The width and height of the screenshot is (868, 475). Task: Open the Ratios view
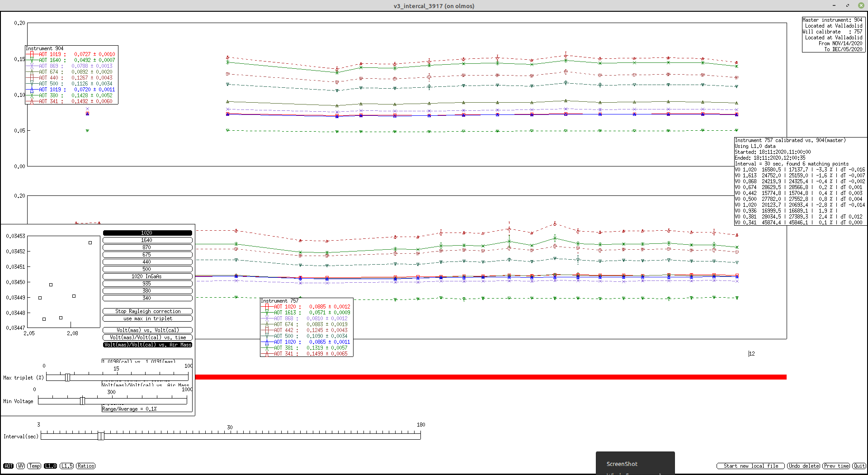(x=86, y=466)
